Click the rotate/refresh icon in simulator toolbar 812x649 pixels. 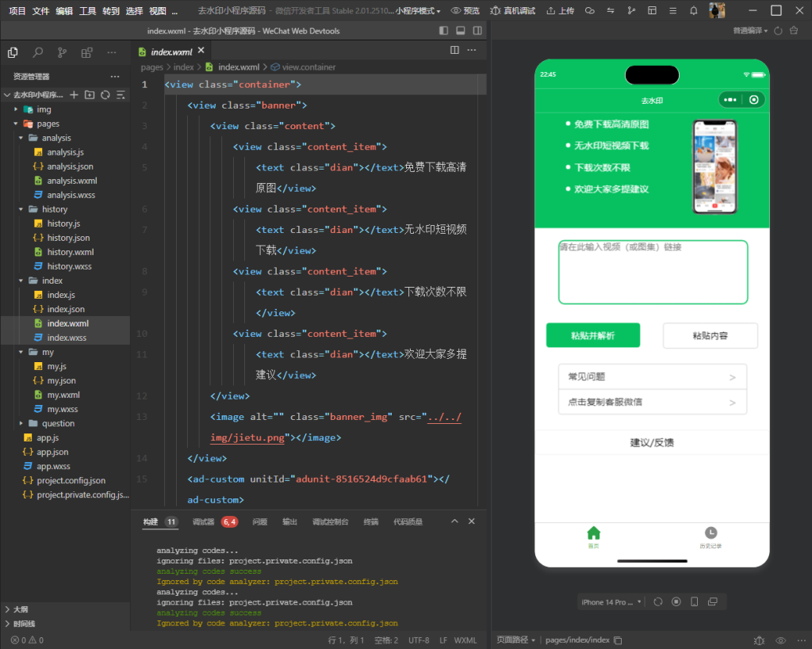[657, 602]
